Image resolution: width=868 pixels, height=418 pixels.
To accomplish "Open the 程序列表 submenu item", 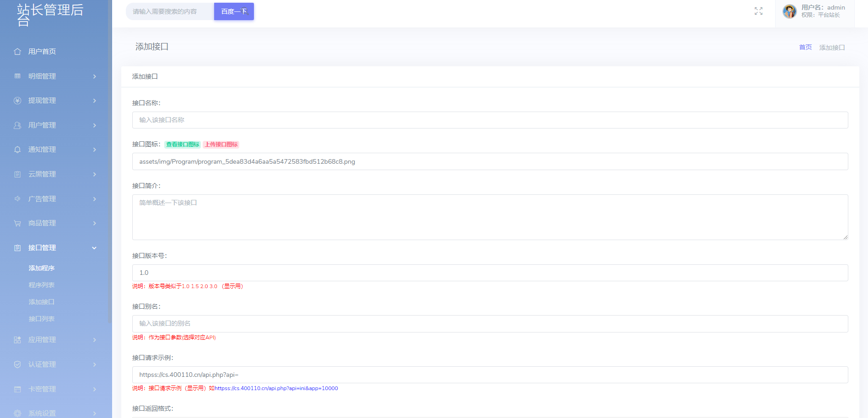I will coord(42,285).
